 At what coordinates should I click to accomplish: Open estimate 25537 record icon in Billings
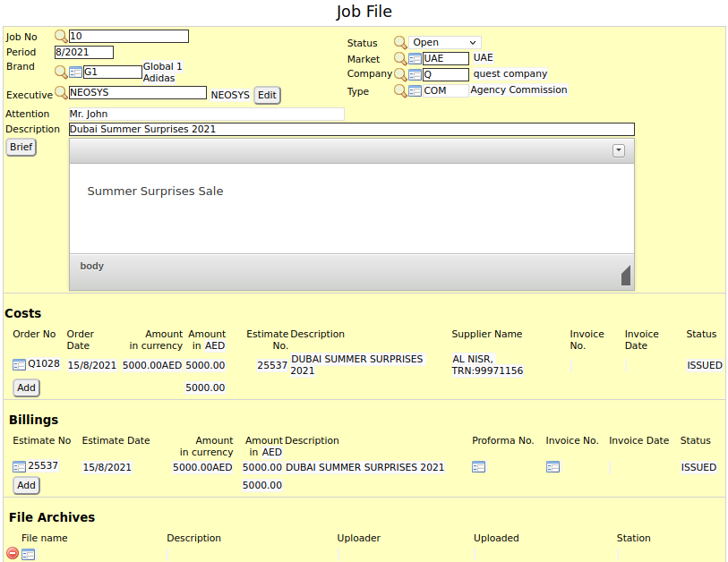point(19,467)
